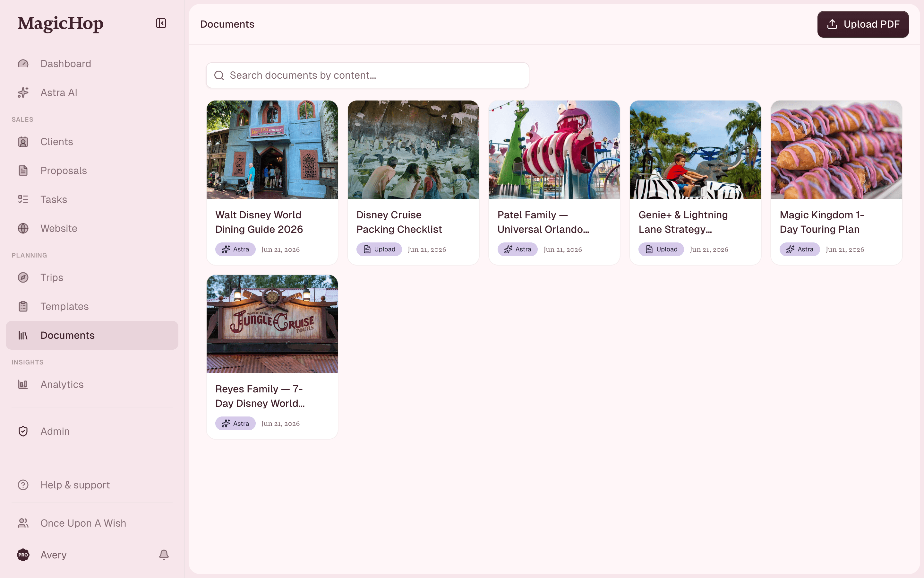Click the Once Upon A Wish team icon
The width and height of the screenshot is (924, 578).
click(x=23, y=523)
